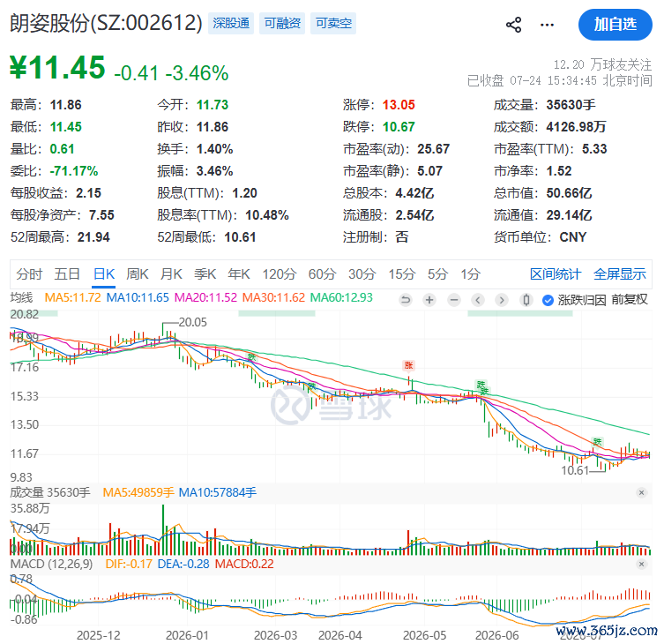This screenshot has width=664, height=644.
Task: Click the 可卖空 tag
Action: (333, 23)
